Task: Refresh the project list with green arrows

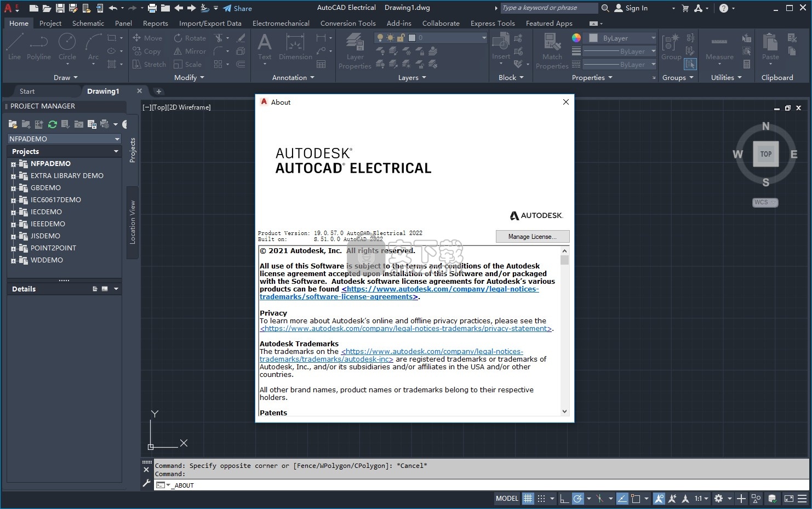Action: [52, 124]
